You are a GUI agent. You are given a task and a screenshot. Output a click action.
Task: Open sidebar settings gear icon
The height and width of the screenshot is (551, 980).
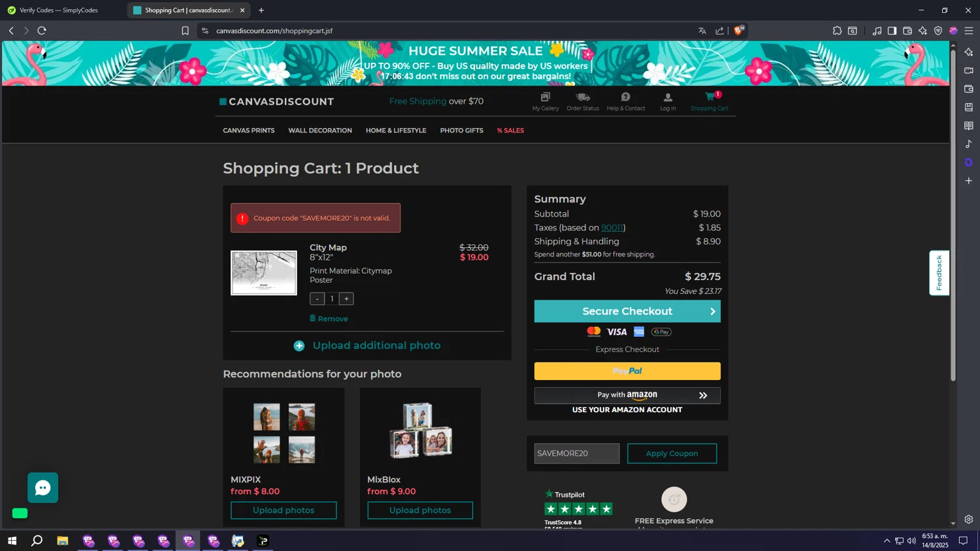pyautogui.click(x=969, y=520)
